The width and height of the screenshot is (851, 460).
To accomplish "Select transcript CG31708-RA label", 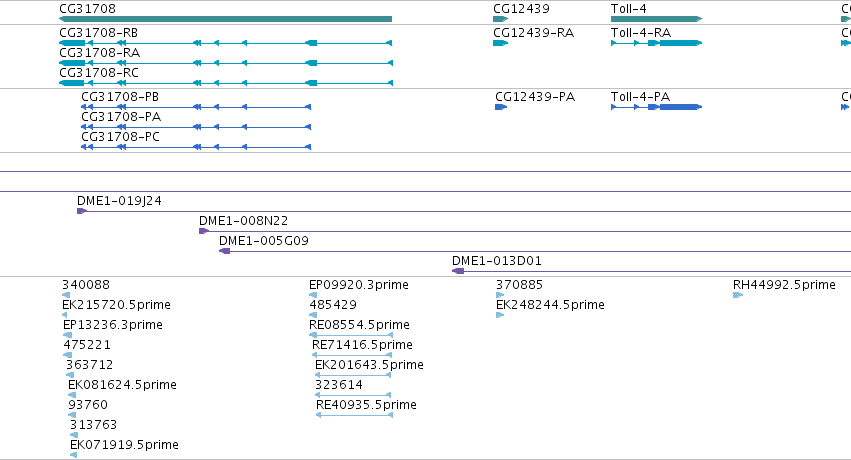I will pyautogui.click(x=99, y=53).
